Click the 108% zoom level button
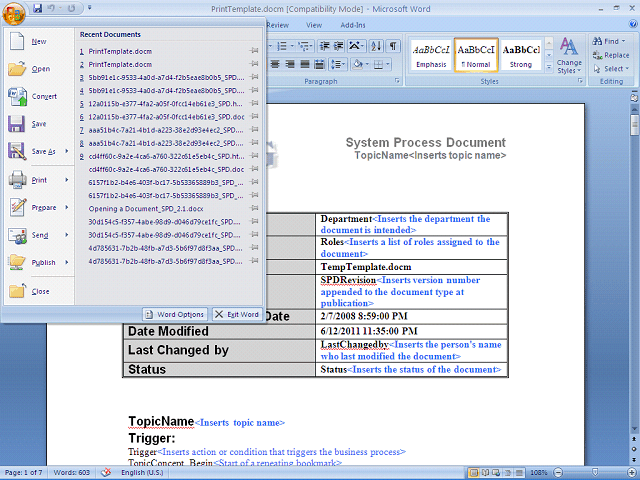Viewport: 640px width, 480px height. tap(539, 473)
